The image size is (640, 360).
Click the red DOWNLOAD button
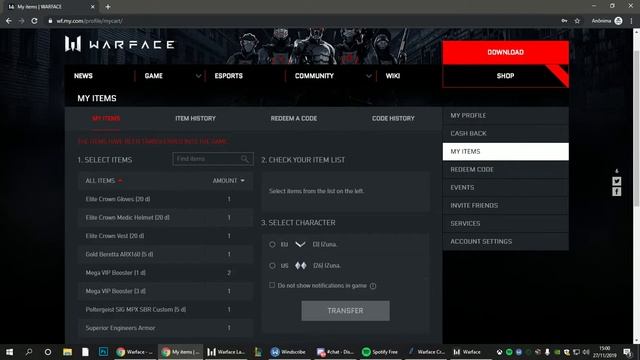tap(505, 52)
